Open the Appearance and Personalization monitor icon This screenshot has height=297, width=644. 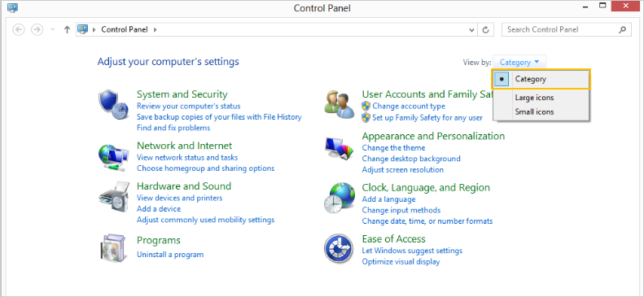340,148
